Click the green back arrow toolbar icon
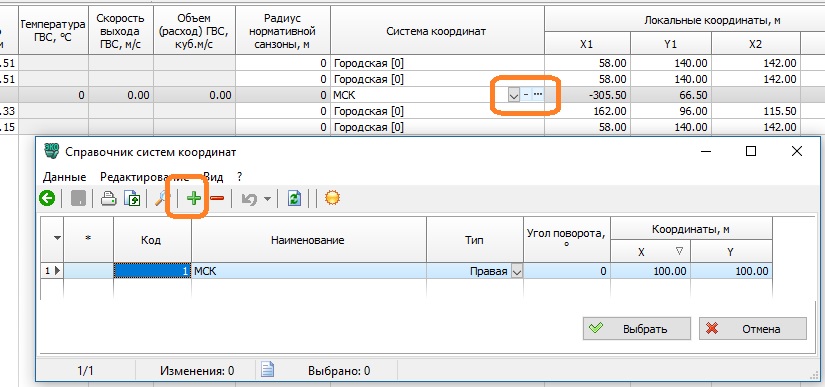 pyautogui.click(x=47, y=198)
